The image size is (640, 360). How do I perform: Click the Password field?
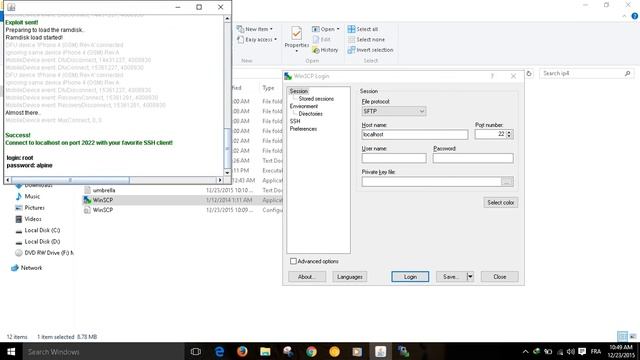point(473,158)
